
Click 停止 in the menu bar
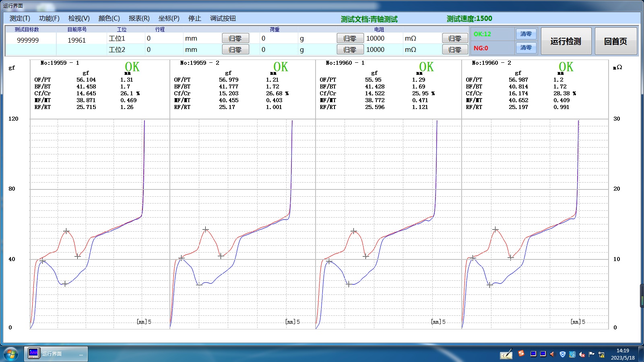click(x=195, y=19)
